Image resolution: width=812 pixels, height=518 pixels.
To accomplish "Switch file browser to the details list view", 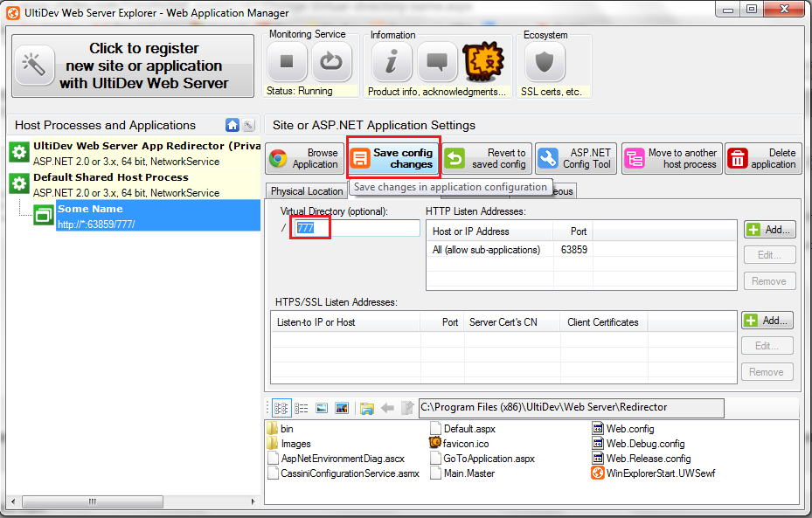I will tap(302, 408).
